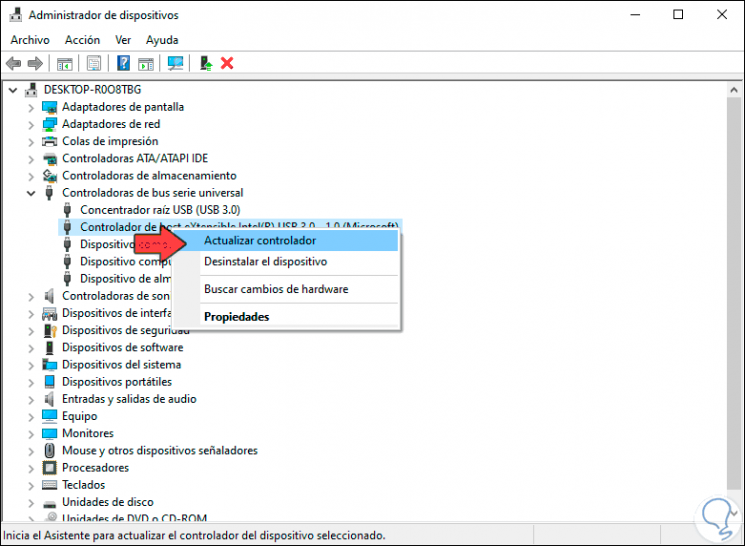The width and height of the screenshot is (745, 546).
Task: Click the blue Help question mark icon
Action: coord(124,63)
